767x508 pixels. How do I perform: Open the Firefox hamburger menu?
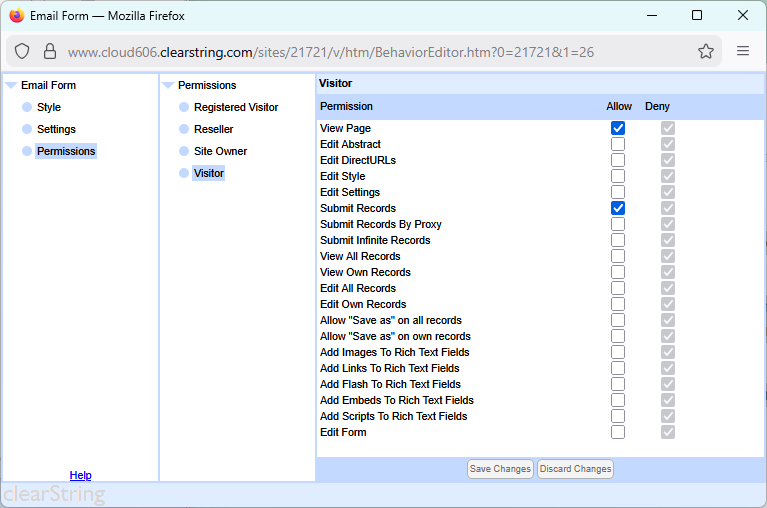743,52
